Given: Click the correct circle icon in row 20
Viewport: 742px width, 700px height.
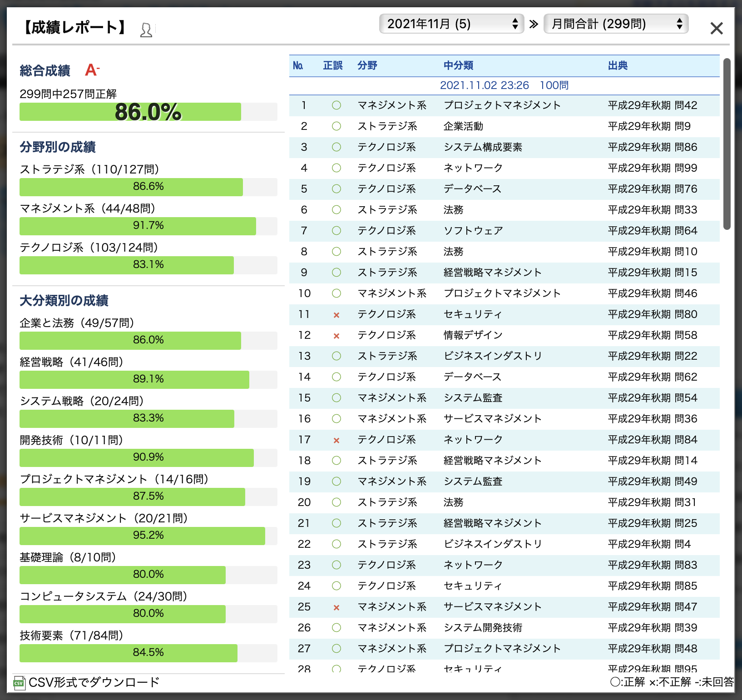Looking at the screenshot, I should (336, 502).
